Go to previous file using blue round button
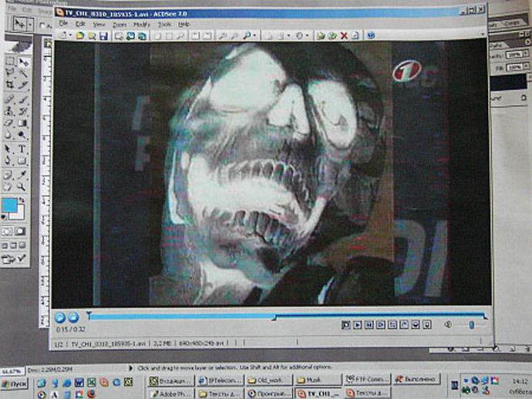532x399 pixels. tap(59, 317)
